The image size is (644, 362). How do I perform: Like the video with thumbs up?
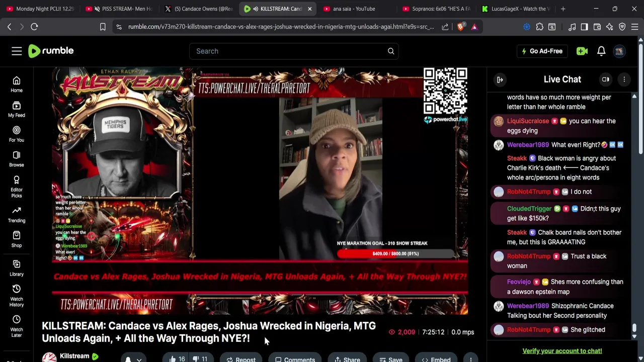(x=177, y=359)
